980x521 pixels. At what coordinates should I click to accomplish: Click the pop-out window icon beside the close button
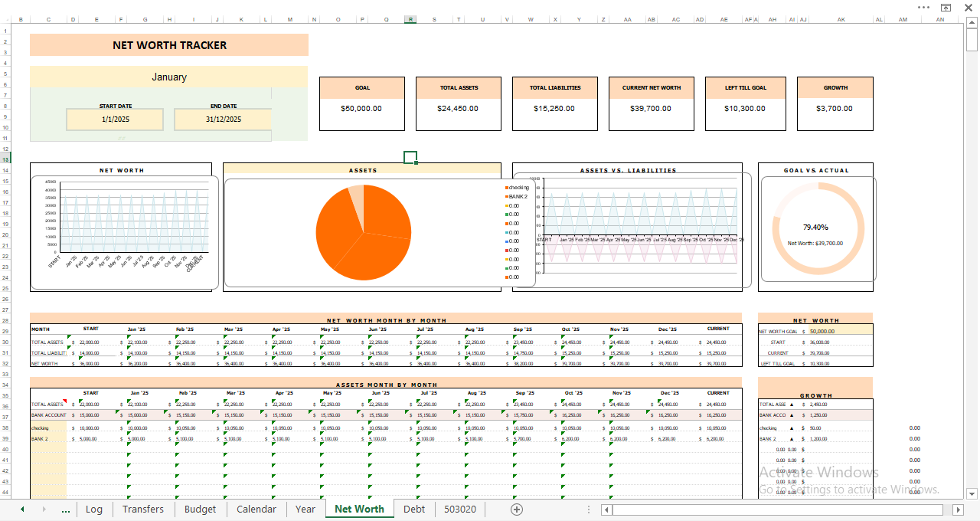[x=946, y=7]
